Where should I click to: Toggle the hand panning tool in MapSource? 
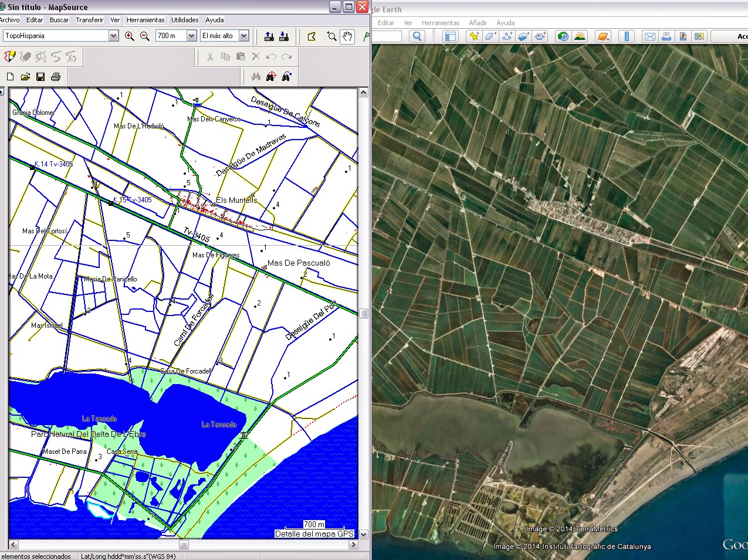[347, 36]
